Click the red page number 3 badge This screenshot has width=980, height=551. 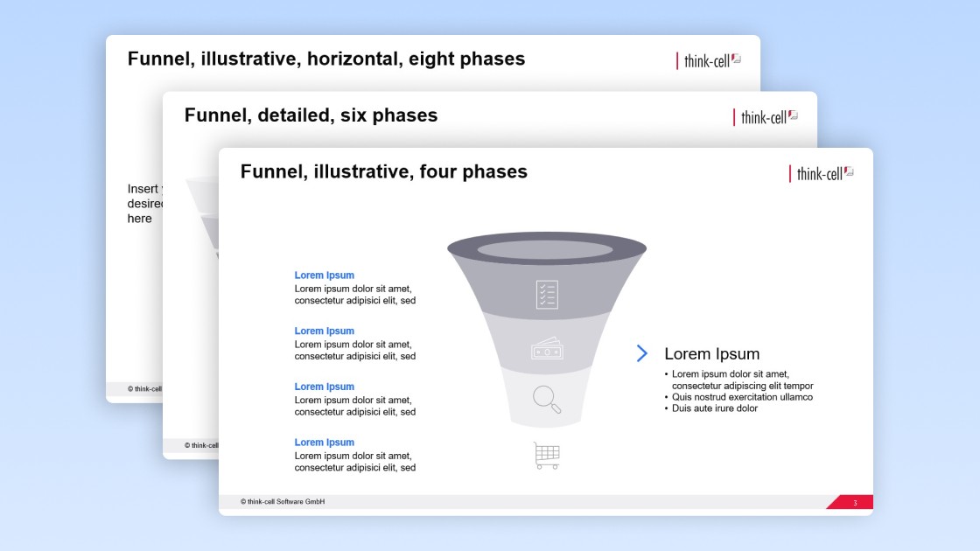coord(854,502)
